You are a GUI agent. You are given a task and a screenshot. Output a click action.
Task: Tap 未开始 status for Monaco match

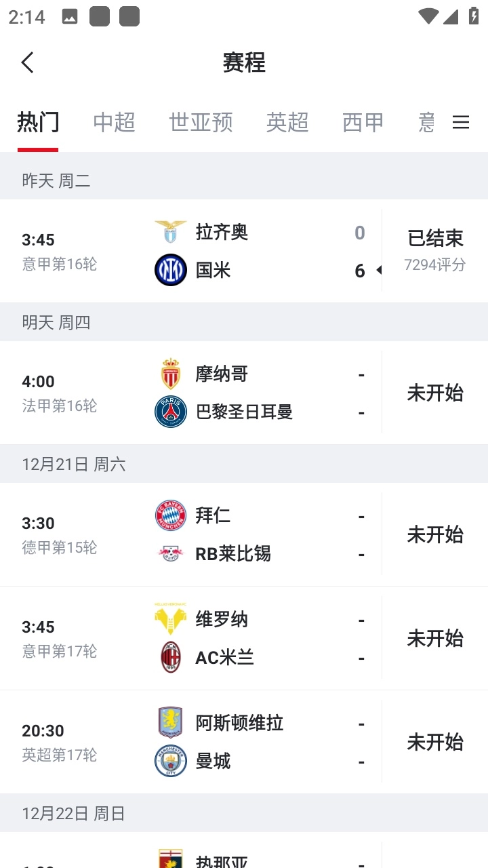(x=435, y=393)
